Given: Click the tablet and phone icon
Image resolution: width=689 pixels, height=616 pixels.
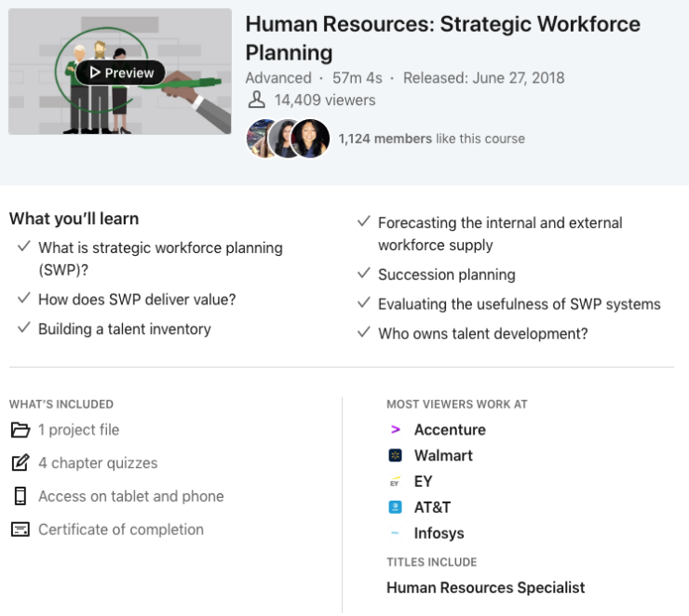Looking at the screenshot, I should coord(20,496).
